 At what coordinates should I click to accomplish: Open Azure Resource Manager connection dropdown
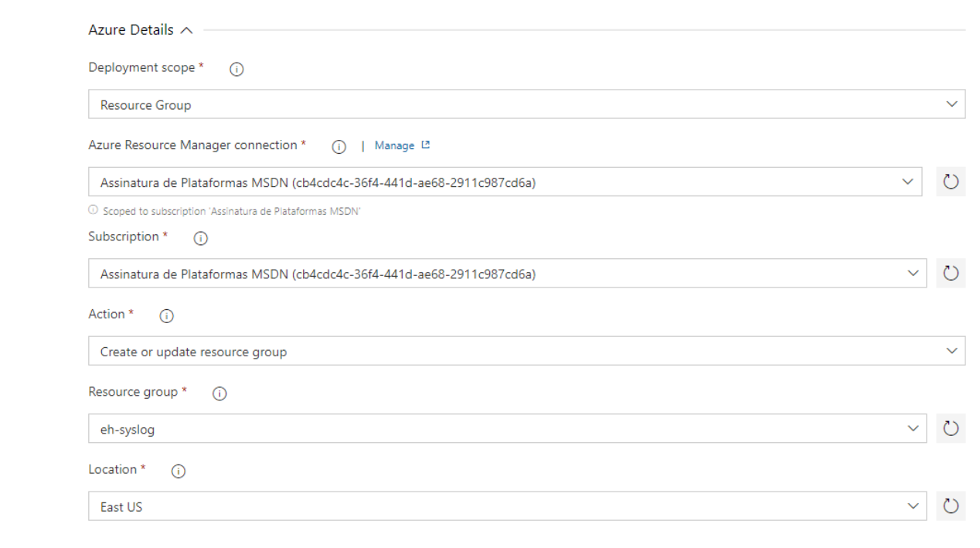pyautogui.click(x=505, y=182)
